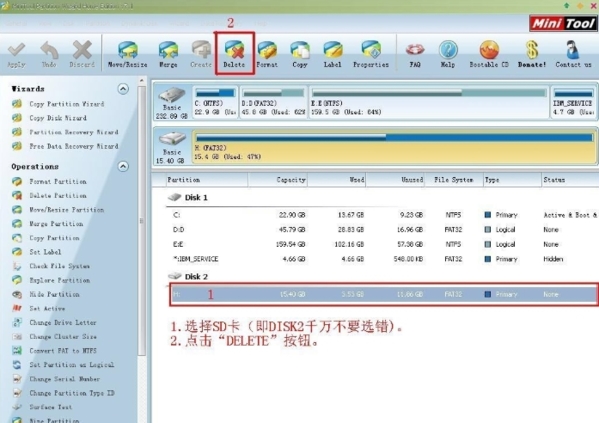Screen dimensions: 599x423
Task: Choose Change Serial Number operation
Action: click(56, 379)
